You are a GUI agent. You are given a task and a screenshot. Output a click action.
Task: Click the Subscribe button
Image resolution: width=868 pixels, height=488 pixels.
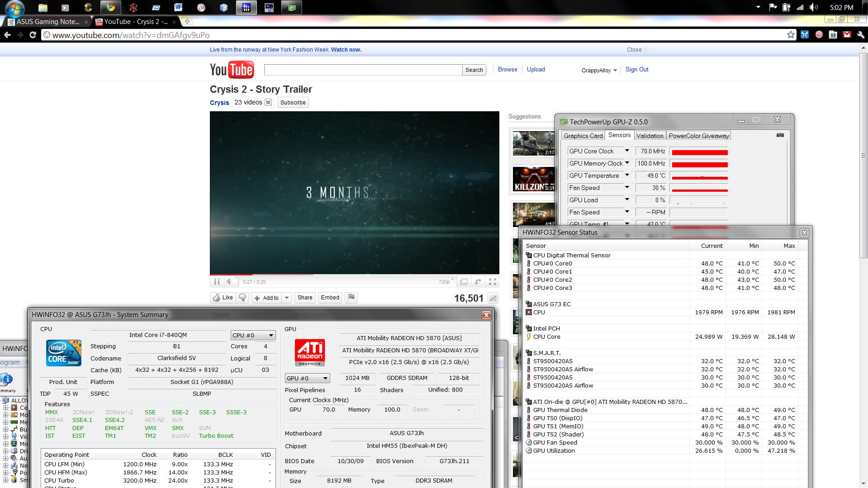(293, 103)
